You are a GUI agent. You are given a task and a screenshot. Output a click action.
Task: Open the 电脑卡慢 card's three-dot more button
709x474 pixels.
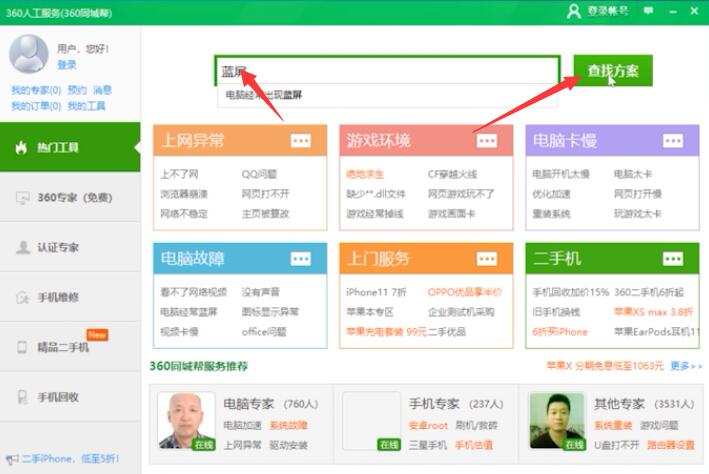coord(673,141)
